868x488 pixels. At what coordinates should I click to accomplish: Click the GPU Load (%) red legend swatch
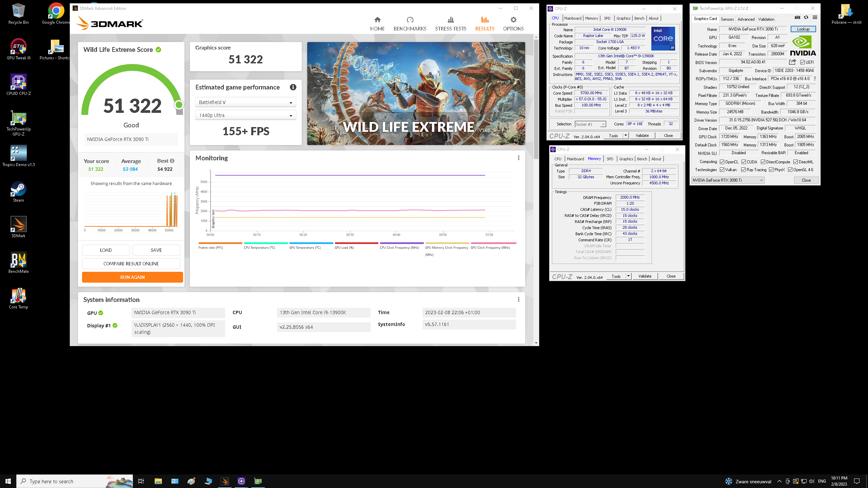pos(357,243)
